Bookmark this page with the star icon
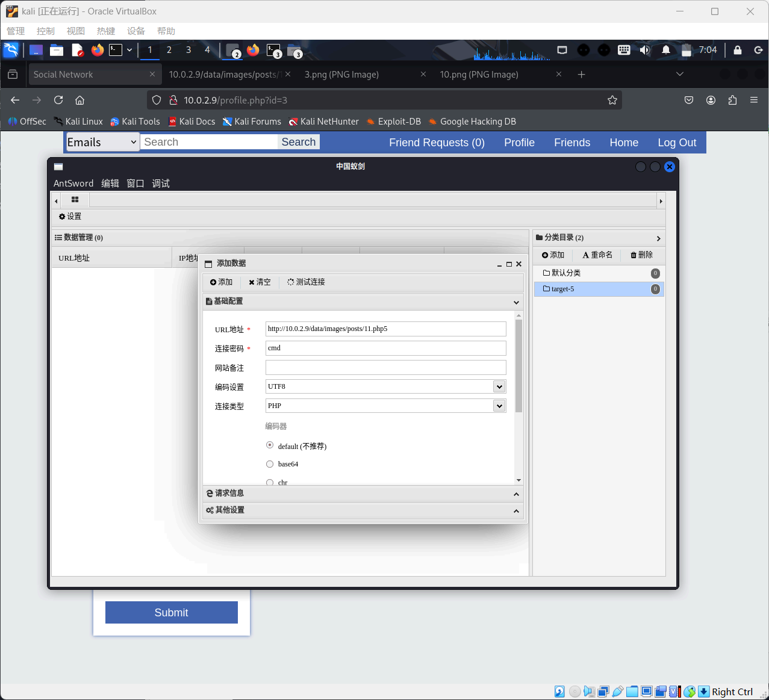The height and width of the screenshot is (700, 769). click(x=612, y=101)
